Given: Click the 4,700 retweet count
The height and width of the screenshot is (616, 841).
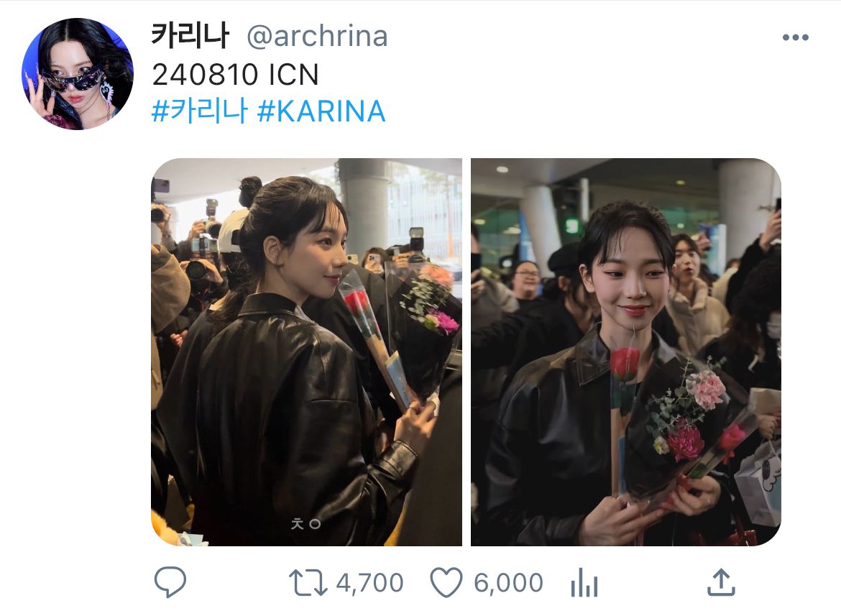Looking at the screenshot, I should 369,583.
